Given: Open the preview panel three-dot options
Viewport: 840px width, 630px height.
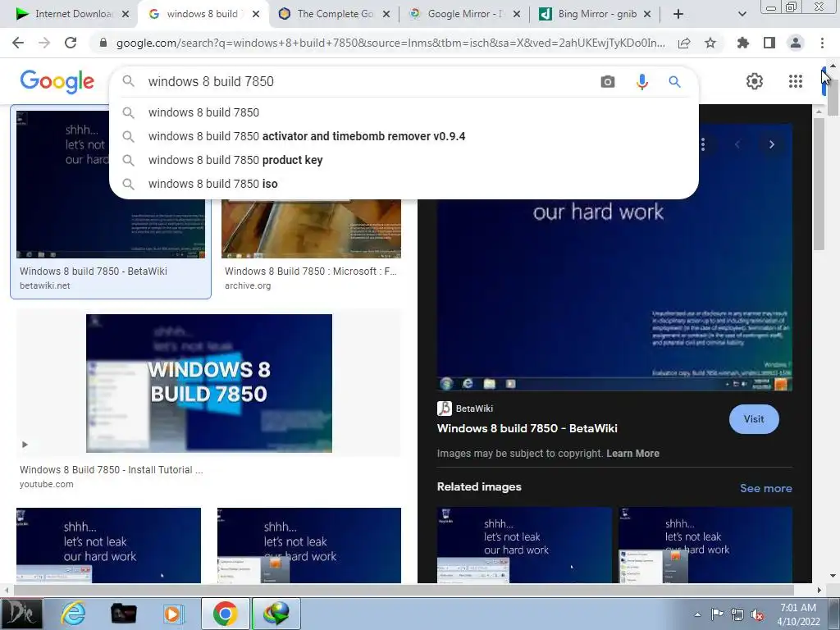Looking at the screenshot, I should (x=703, y=144).
